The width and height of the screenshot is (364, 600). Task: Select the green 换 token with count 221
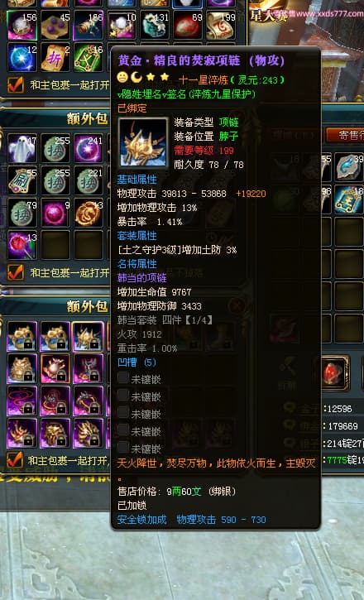click(89, 180)
